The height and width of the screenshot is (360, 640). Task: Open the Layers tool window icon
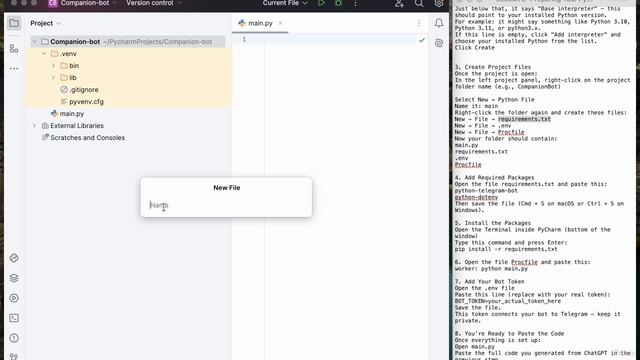pyautogui.click(x=14, y=278)
